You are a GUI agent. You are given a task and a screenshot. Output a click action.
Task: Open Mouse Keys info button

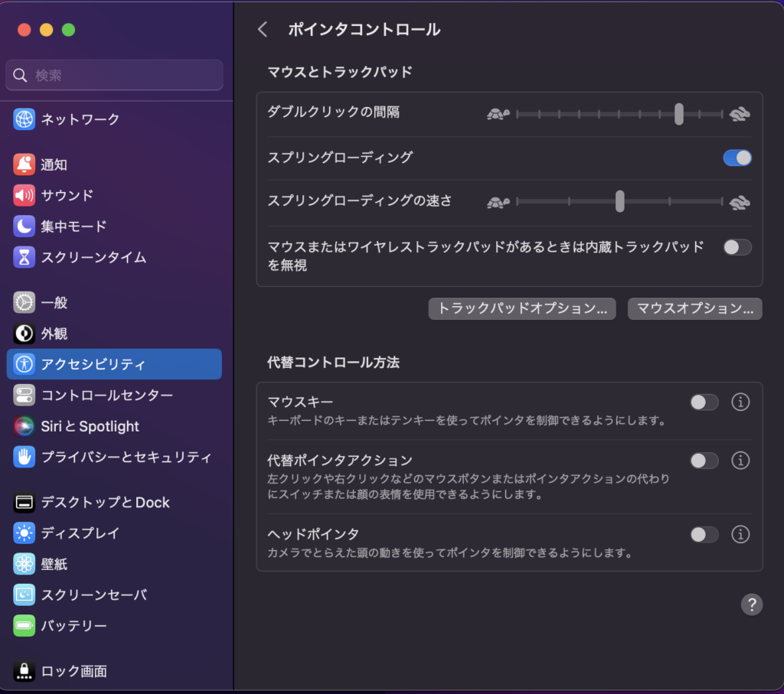click(x=740, y=402)
